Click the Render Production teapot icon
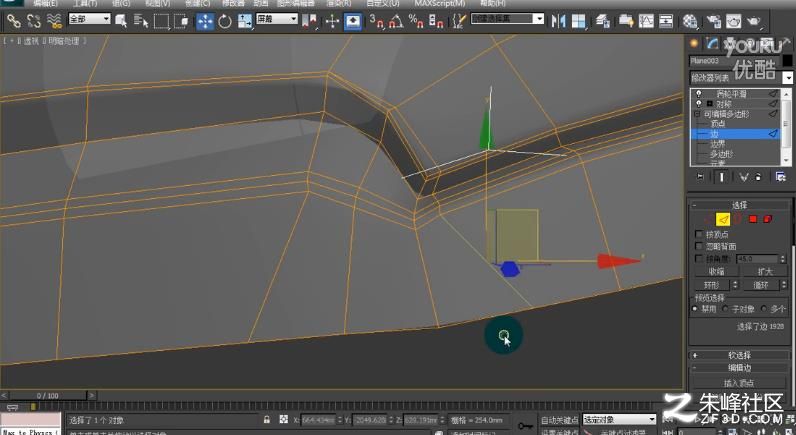This screenshot has height=435, width=796. 754,21
